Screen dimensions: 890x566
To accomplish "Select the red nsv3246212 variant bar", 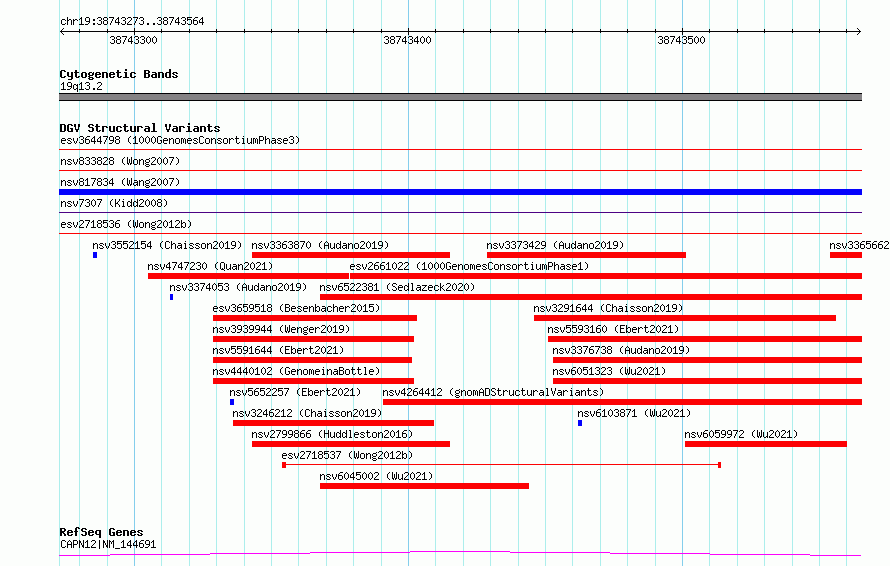I will click(x=333, y=423).
